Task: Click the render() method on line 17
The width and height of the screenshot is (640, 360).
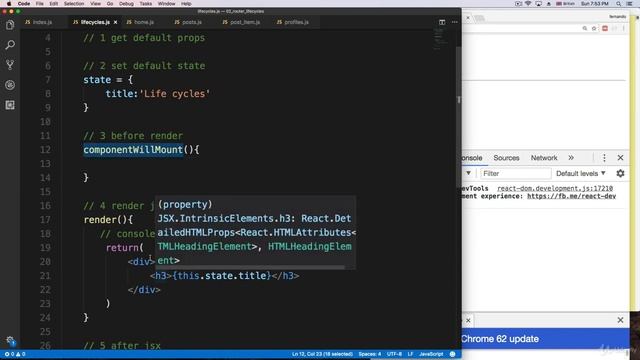Action: click(108, 220)
